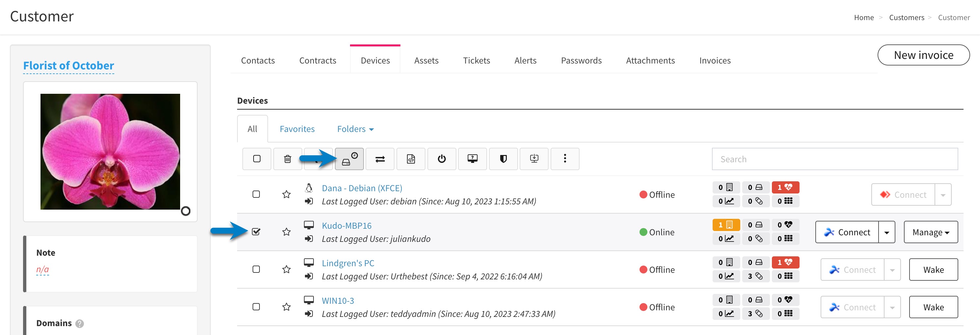Click the red heartbeat alert badge on Dana-Debian
Image resolution: width=980 pixels, height=335 pixels.
pos(785,187)
